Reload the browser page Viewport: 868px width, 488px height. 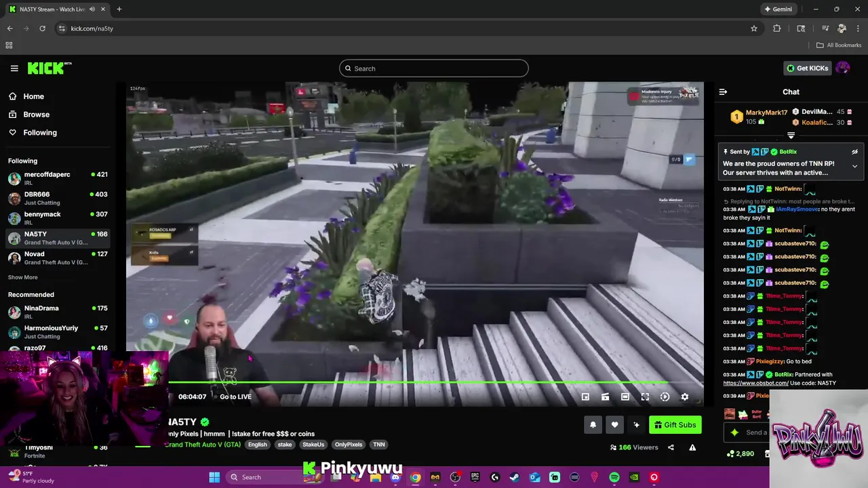click(x=42, y=28)
